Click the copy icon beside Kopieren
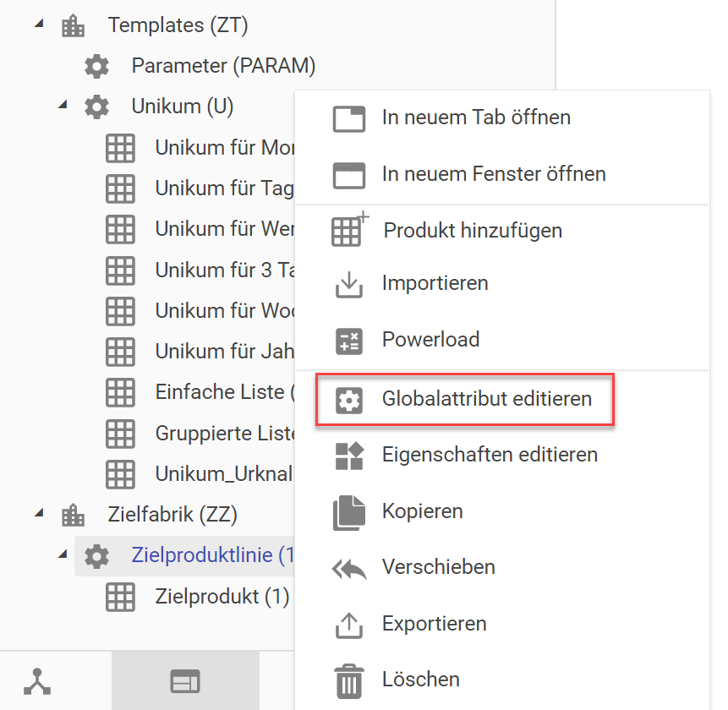The height and width of the screenshot is (710, 728). point(348,511)
